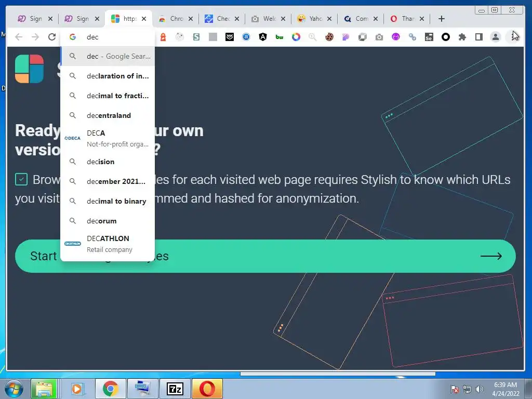Select the 'decision' suggestion

[x=108, y=162]
